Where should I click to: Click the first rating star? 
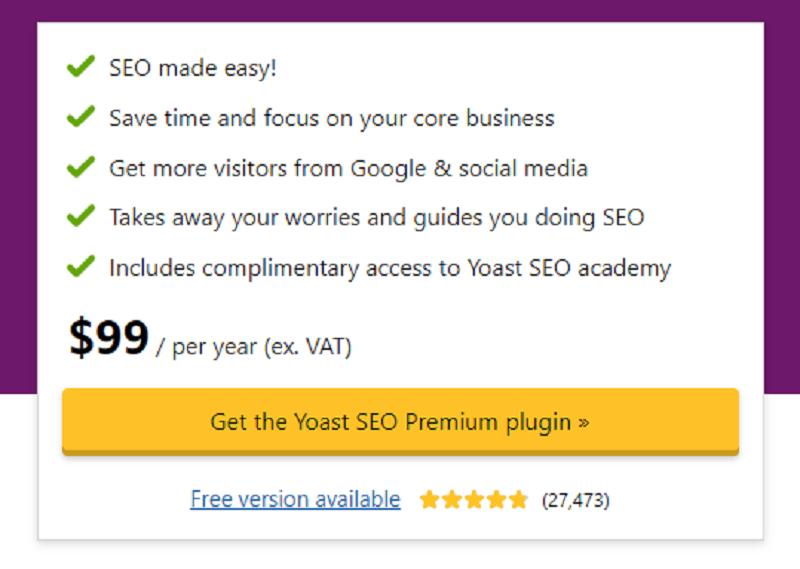tap(429, 500)
